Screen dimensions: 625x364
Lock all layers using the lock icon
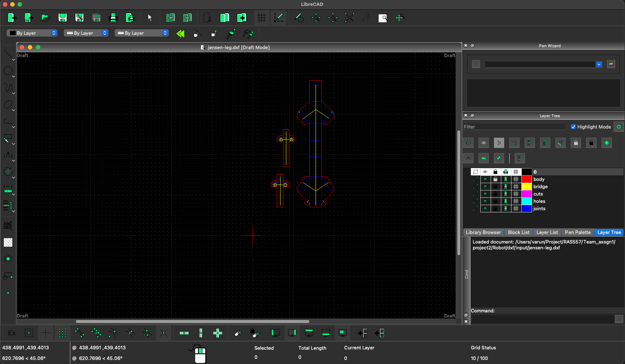576,143
